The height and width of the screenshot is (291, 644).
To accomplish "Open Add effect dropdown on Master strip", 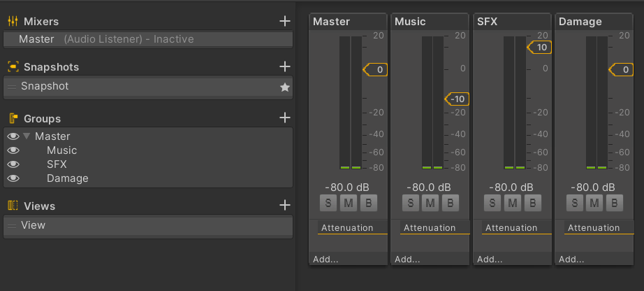I will click(x=326, y=259).
